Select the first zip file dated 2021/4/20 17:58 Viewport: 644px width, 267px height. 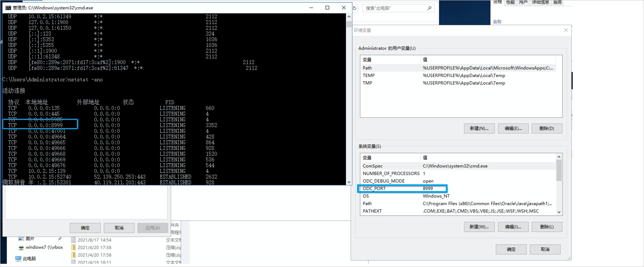[x=74, y=248]
